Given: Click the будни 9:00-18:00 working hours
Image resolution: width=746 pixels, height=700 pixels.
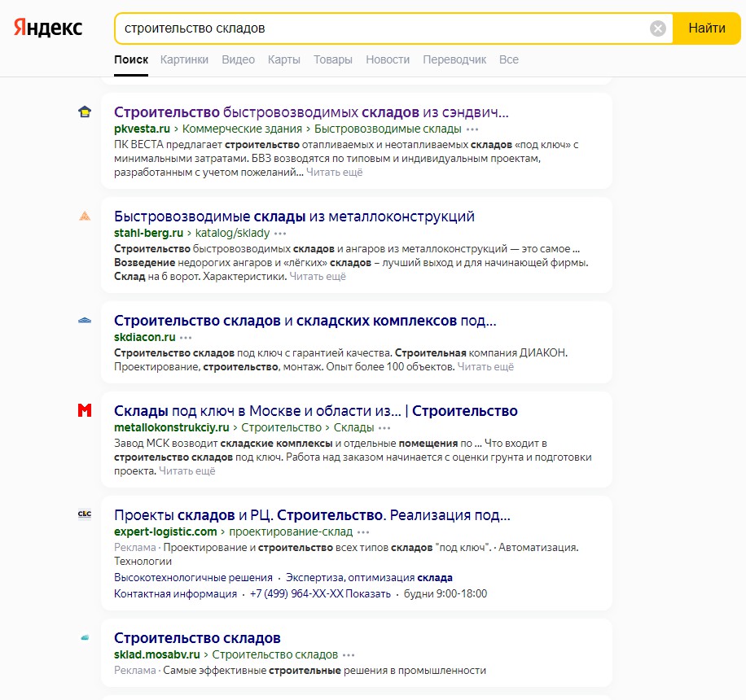Looking at the screenshot, I should (445, 593).
